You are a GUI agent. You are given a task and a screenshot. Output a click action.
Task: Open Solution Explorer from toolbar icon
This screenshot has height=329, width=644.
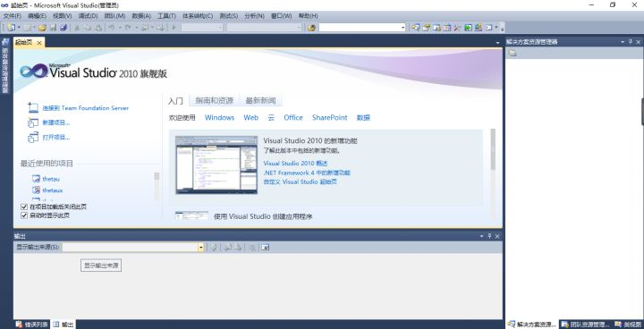416,28
